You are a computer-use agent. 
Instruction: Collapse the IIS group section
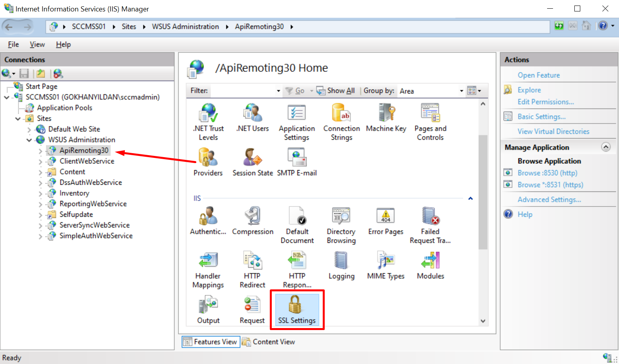[470, 198]
